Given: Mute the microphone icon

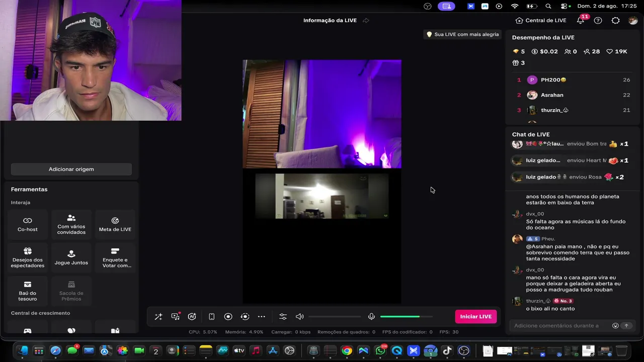Looking at the screenshot, I should (x=371, y=317).
